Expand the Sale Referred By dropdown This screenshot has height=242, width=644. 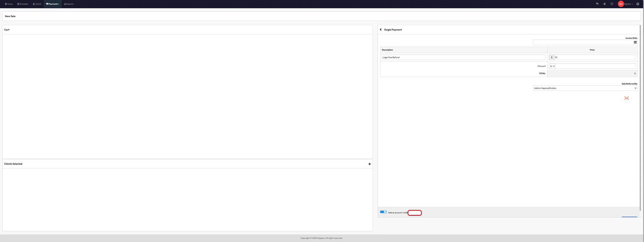[585, 88]
